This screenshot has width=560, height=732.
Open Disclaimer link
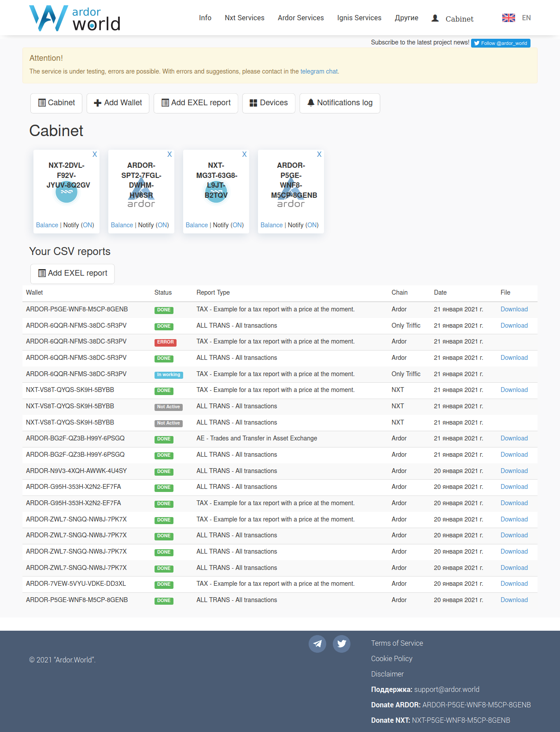[x=387, y=674]
